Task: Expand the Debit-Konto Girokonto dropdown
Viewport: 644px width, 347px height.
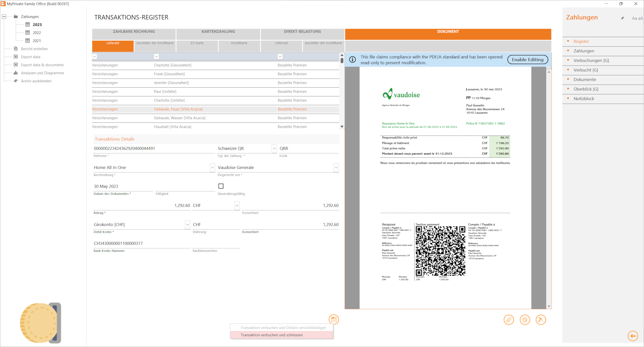Action: [x=187, y=224]
